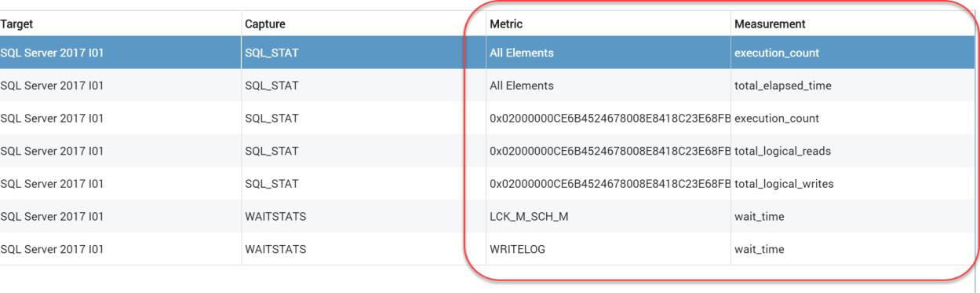Image resolution: width=980 pixels, height=293 pixels.
Task: Click WAITSTATS capture in LCK_M_SCH_M row
Action: [x=275, y=217]
